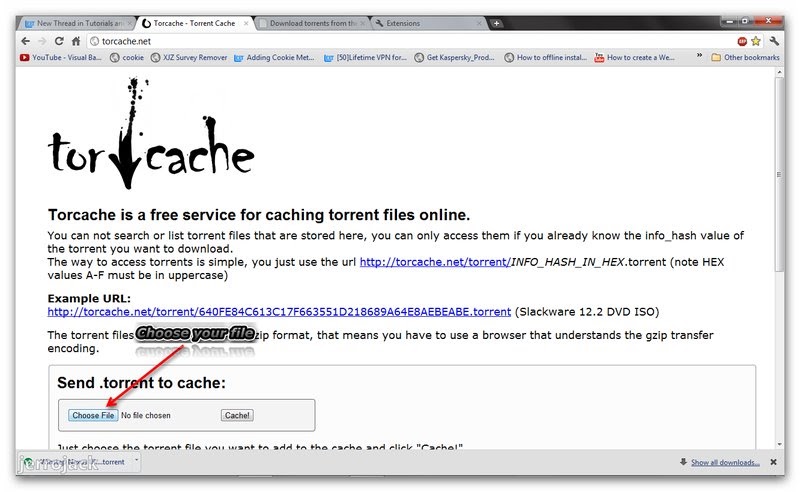The height and width of the screenshot is (492, 800).
Task: Click the 'Example URL:' label
Action: tap(89, 299)
